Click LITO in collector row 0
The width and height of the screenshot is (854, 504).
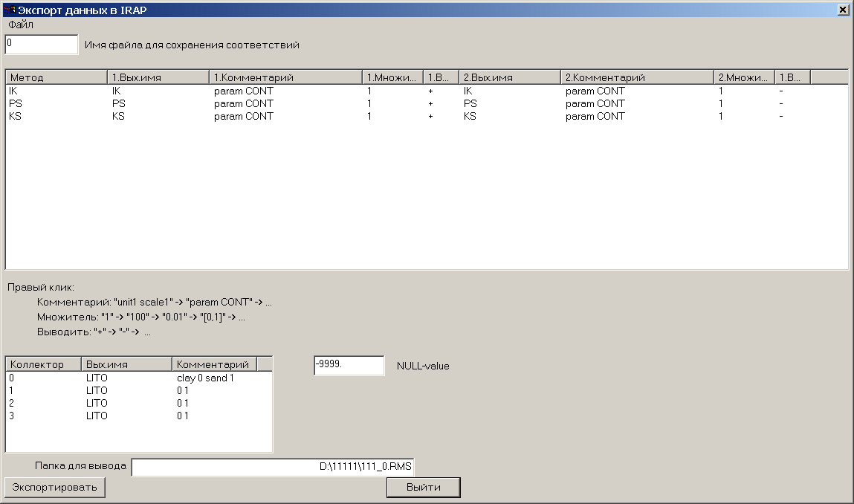click(x=97, y=378)
